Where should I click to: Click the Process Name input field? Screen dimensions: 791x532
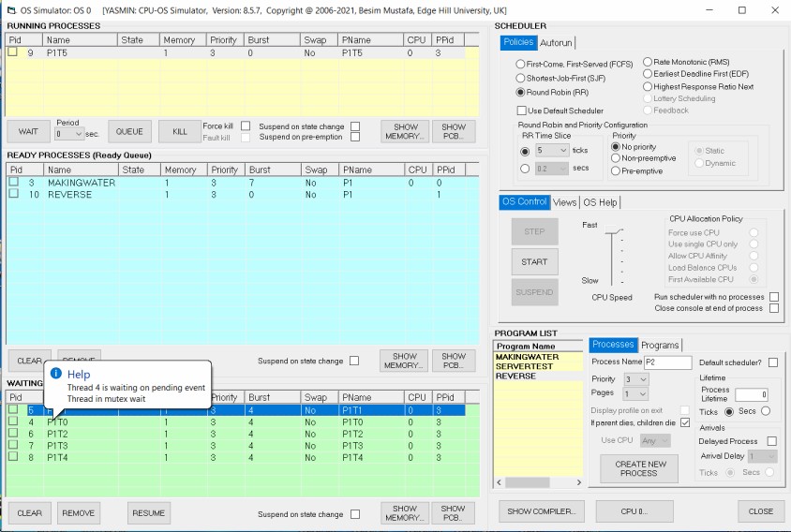click(x=668, y=362)
